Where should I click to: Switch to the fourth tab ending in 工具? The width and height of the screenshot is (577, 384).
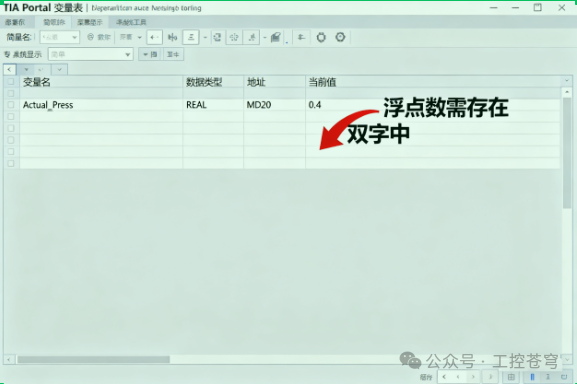pyautogui.click(x=131, y=22)
